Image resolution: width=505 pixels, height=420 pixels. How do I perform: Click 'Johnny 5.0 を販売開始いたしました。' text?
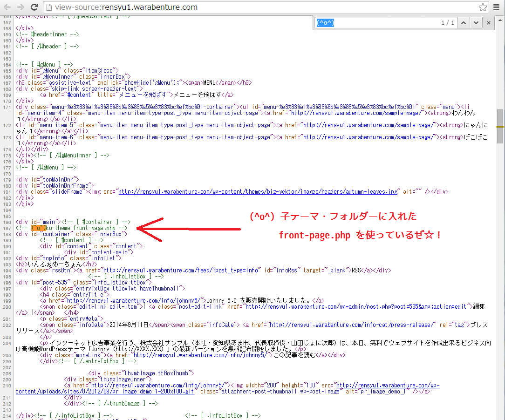click(259, 301)
